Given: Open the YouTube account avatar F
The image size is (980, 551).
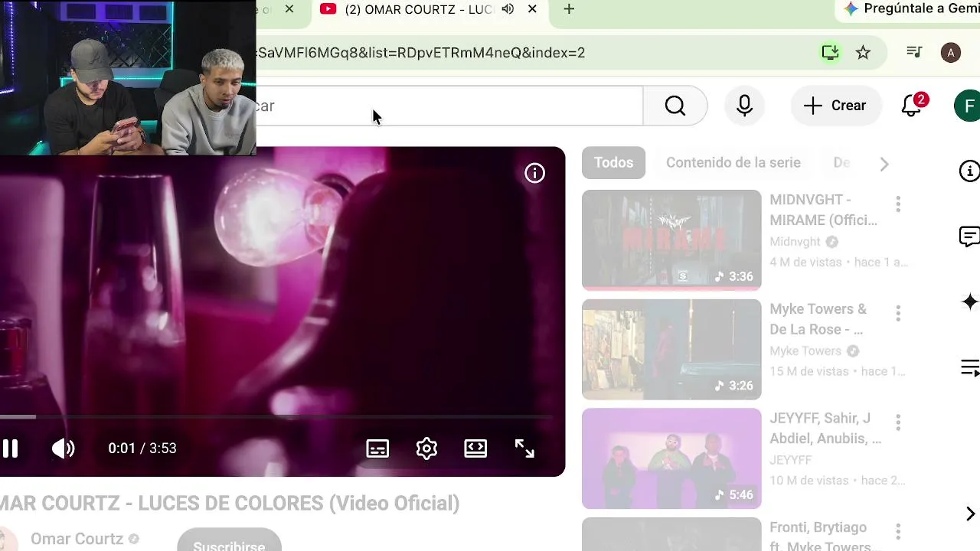Looking at the screenshot, I should (x=968, y=106).
